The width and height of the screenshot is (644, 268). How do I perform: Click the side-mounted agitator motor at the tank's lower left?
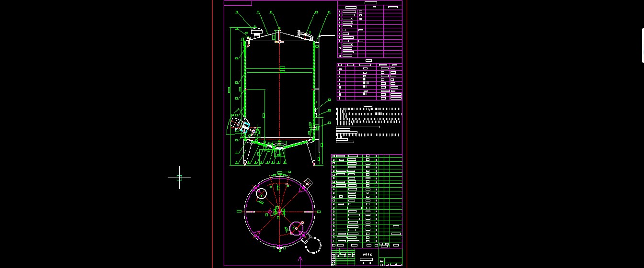pos(237,124)
